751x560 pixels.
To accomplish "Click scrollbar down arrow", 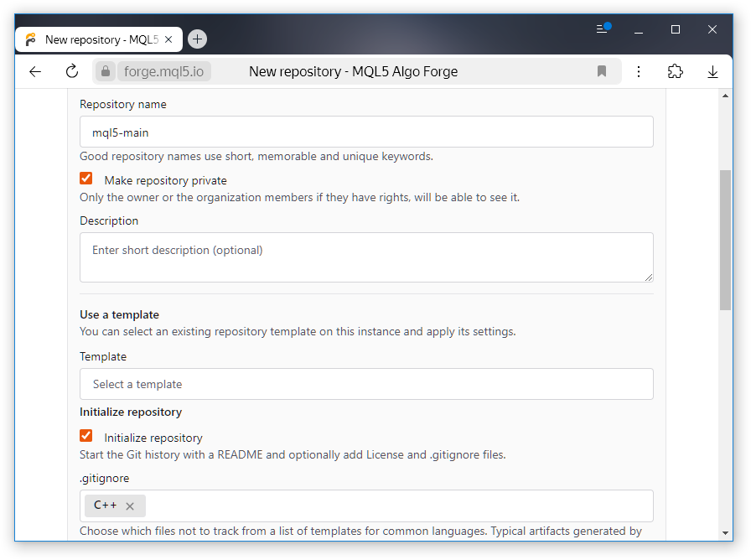I will coord(725,532).
